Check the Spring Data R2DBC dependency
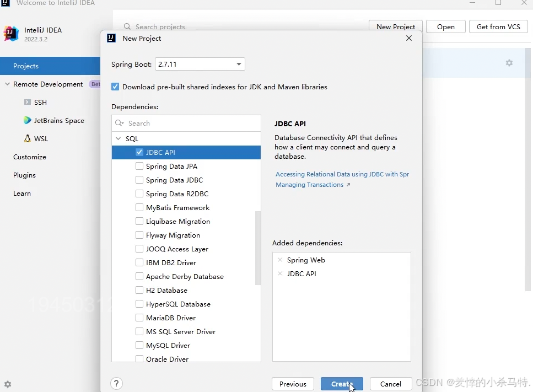This screenshot has width=533, height=392. (139, 194)
